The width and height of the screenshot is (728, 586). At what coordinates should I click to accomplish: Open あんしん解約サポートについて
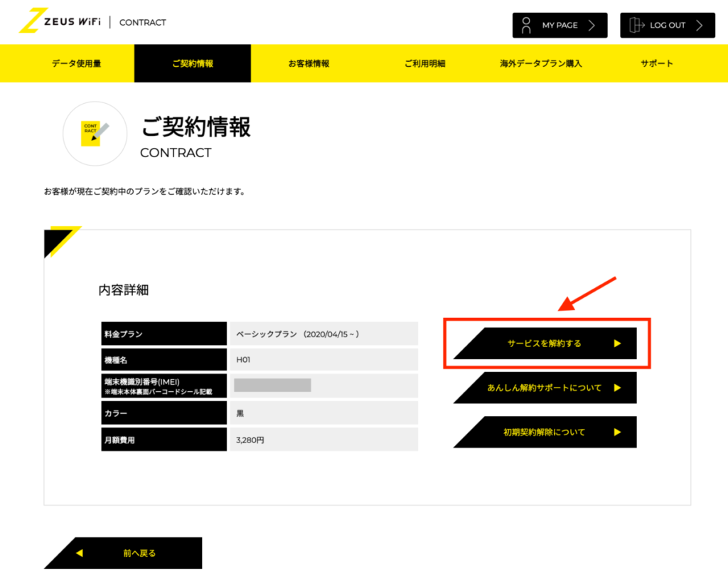(545, 388)
